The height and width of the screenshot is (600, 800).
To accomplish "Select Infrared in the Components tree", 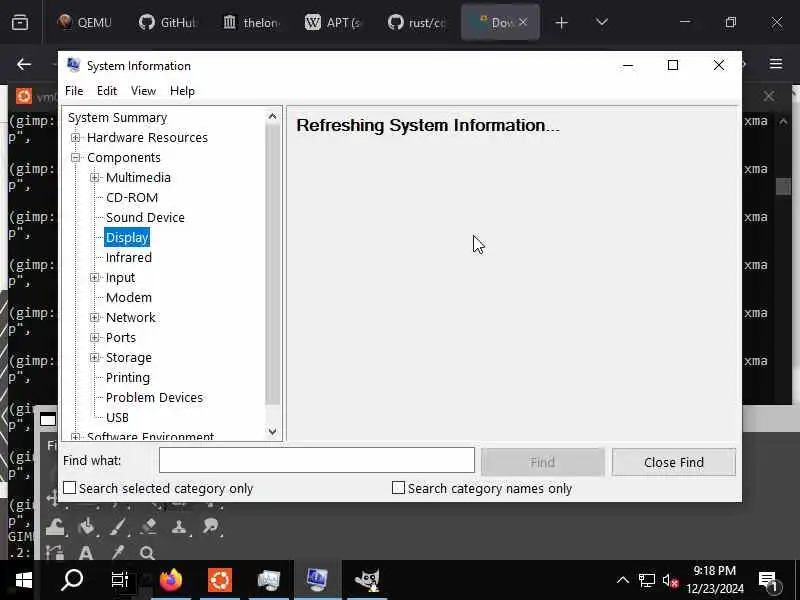I will [129, 257].
